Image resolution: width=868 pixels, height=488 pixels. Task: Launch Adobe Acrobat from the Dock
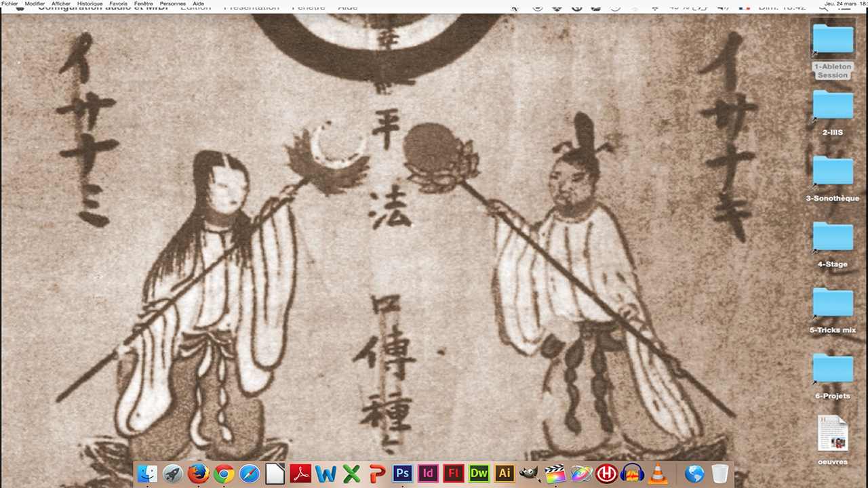pos(300,474)
